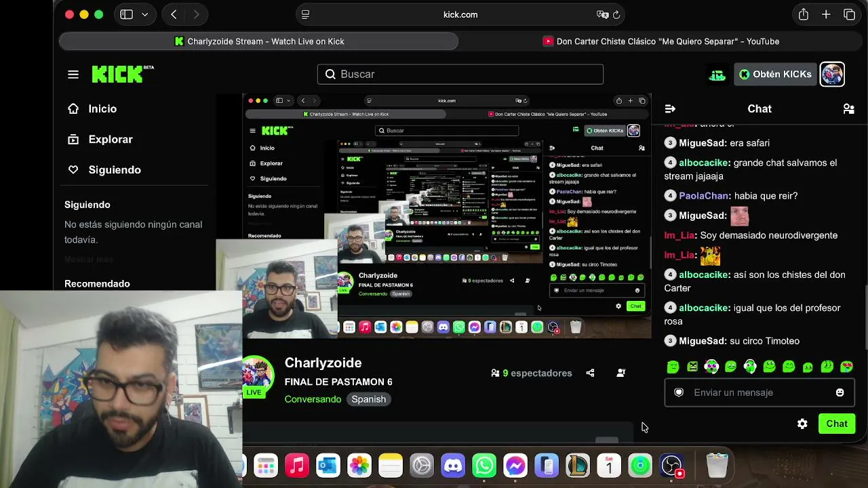Open the emoji picker in chat input

[x=840, y=392]
